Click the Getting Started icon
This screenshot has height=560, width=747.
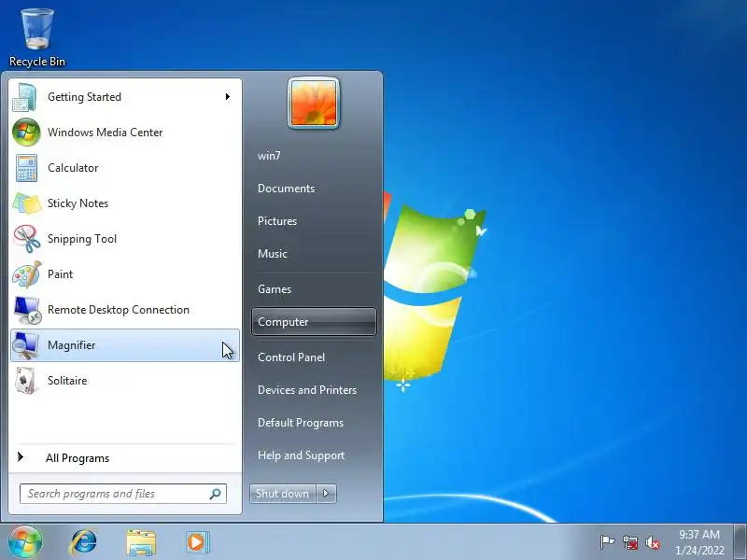[x=26, y=97]
